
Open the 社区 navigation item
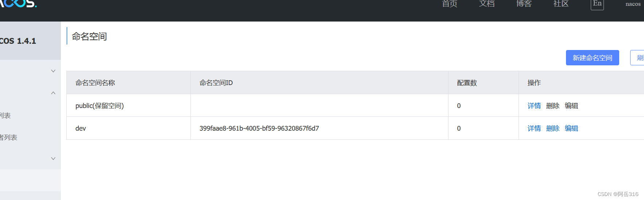pyautogui.click(x=561, y=4)
